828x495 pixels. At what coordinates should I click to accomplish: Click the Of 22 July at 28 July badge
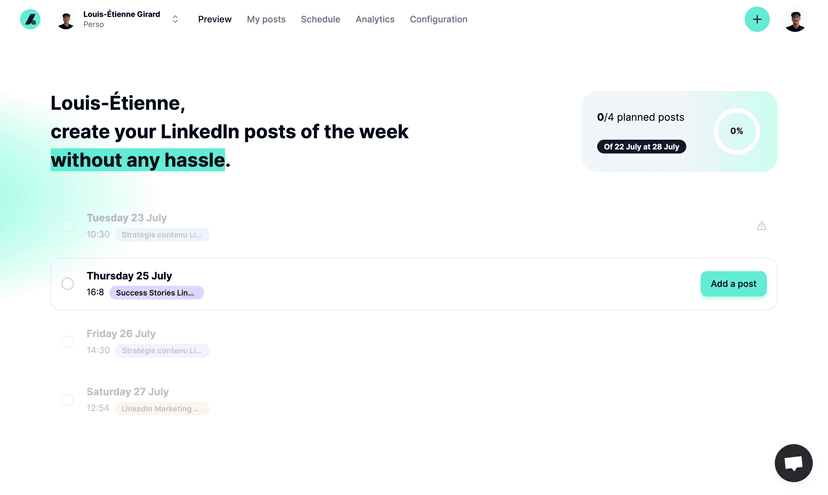click(641, 147)
